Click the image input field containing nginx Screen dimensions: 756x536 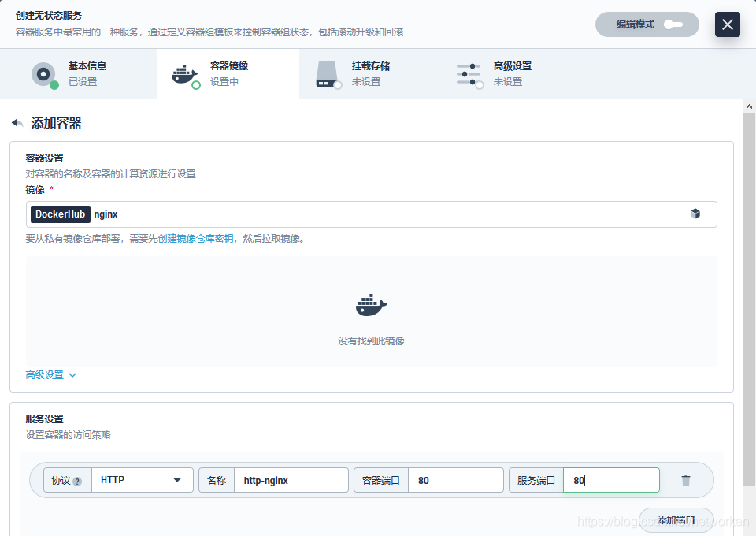point(371,214)
